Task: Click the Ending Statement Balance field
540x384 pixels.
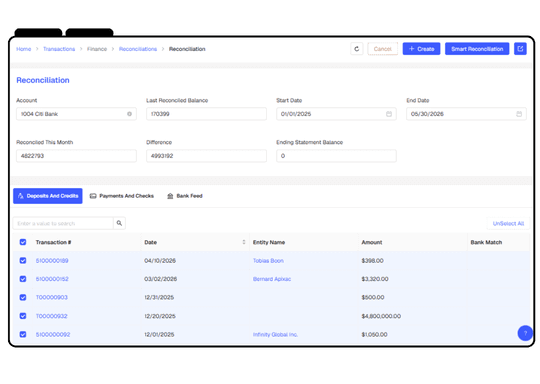Action: click(336, 156)
